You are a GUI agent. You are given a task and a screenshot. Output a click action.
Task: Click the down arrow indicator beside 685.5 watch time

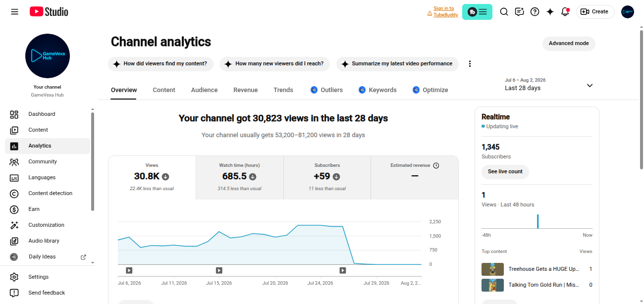[253, 176]
